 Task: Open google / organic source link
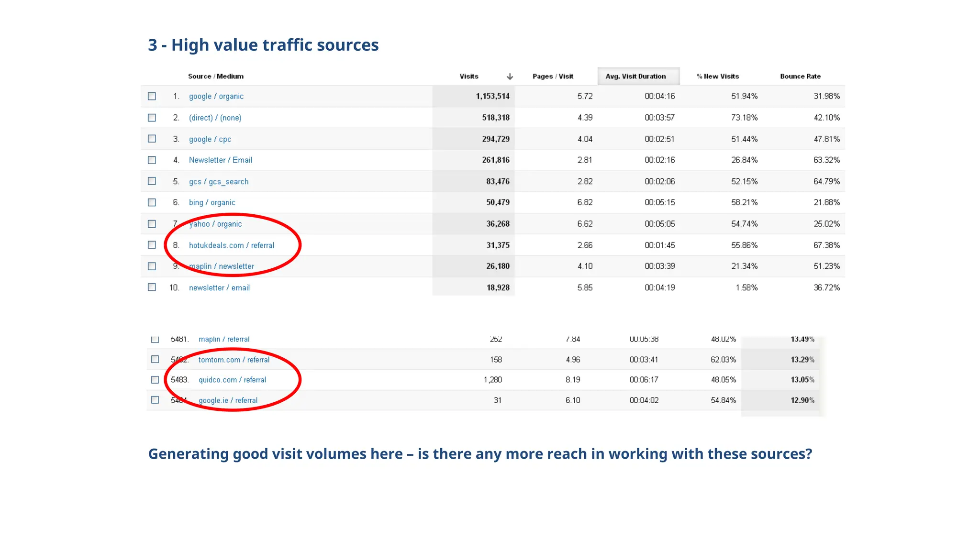click(216, 96)
